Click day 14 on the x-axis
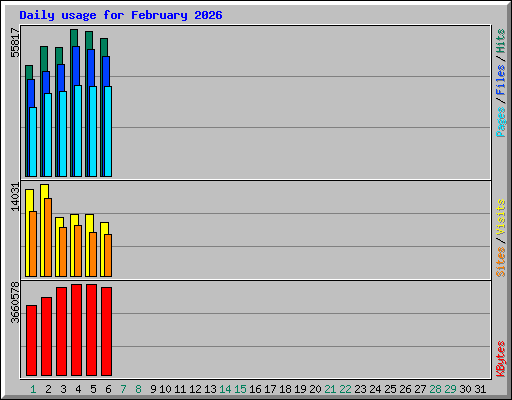 click(225, 389)
